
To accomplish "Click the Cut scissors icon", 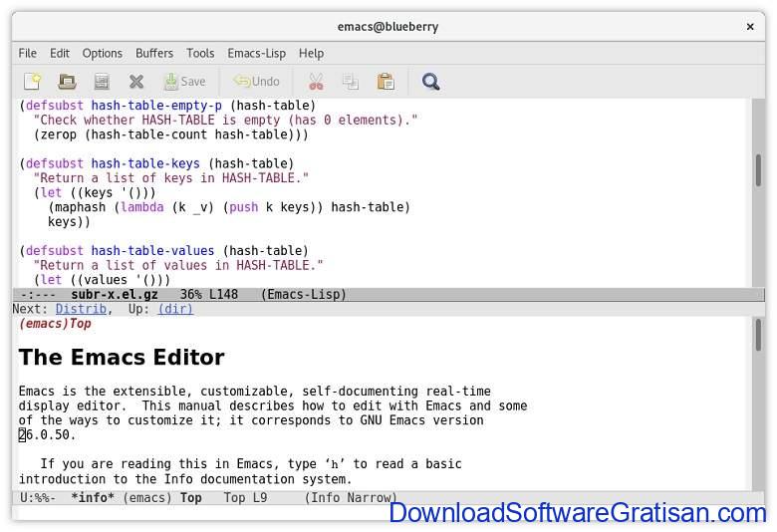I will [x=316, y=82].
